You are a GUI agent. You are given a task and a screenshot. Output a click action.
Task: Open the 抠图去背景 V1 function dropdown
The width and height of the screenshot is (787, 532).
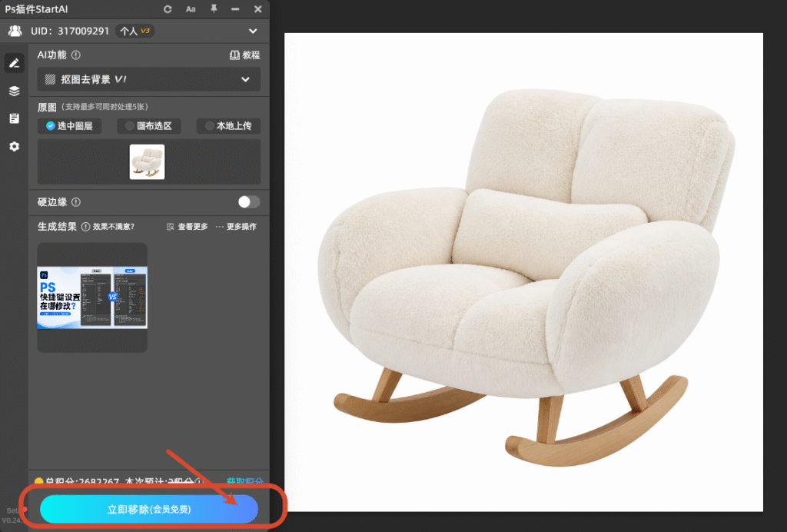click(149, 79)
